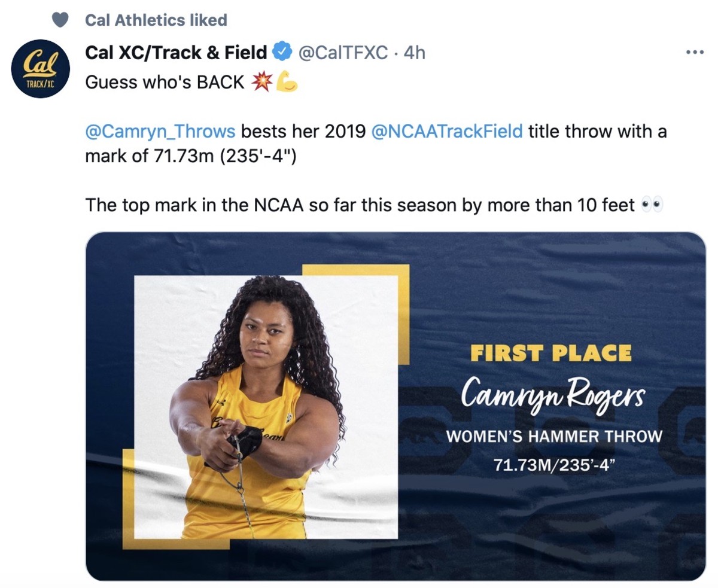Click the FIRST PLACE text on the graphic
This screenshot has width=718, height=588.
552,352
